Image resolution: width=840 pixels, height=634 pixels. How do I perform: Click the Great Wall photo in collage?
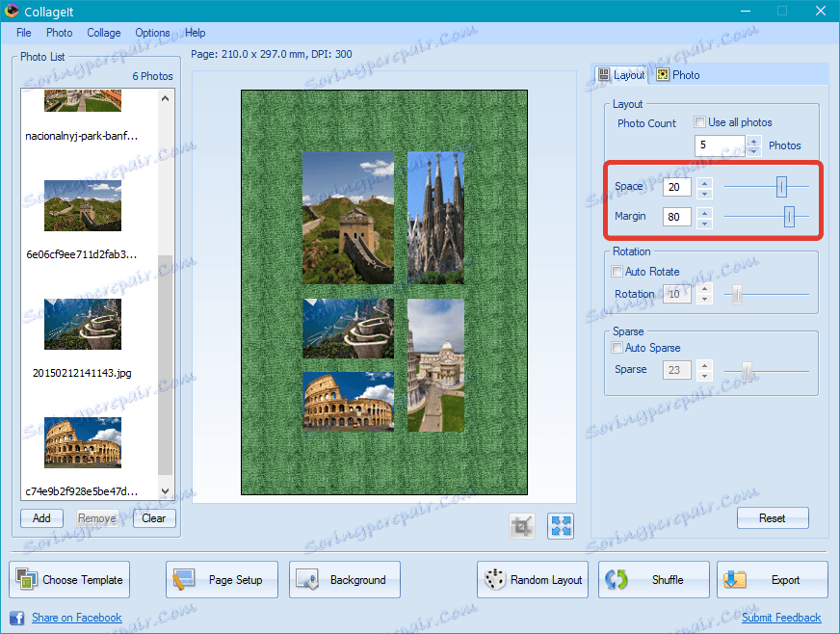click(x=348, y=218)
